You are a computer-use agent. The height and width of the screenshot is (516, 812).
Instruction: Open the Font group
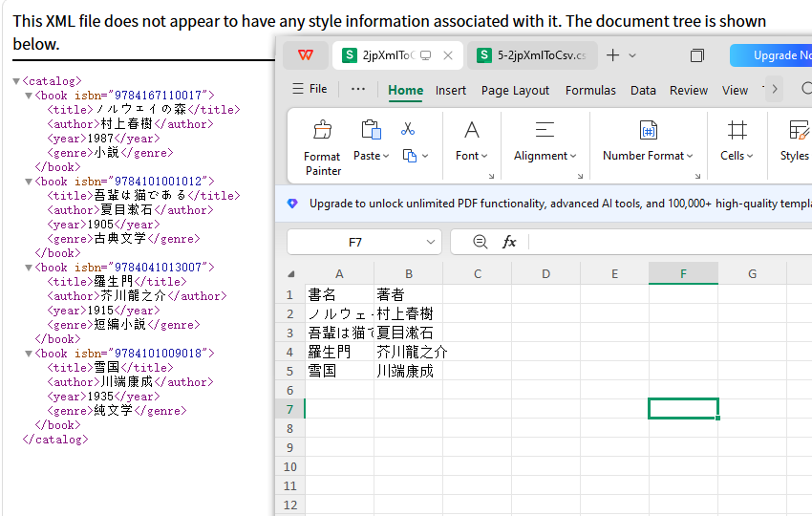[x=471, y=140]
